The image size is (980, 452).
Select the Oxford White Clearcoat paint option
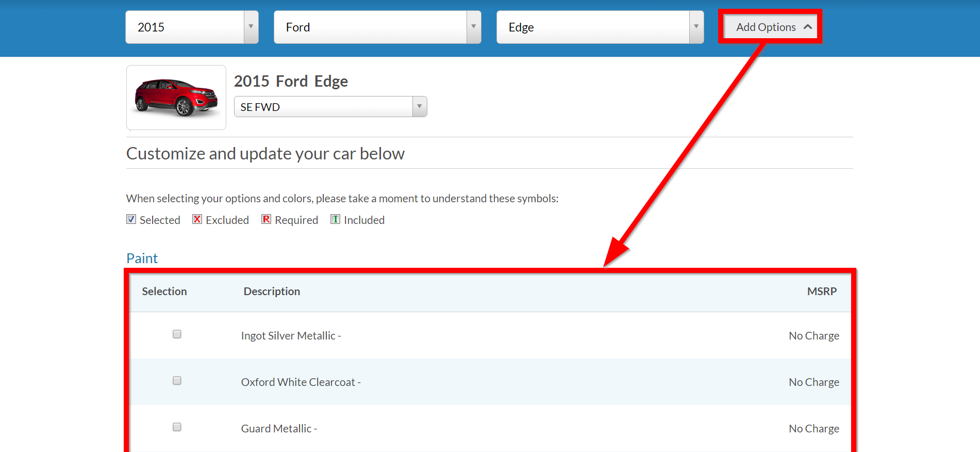(177, 380)
